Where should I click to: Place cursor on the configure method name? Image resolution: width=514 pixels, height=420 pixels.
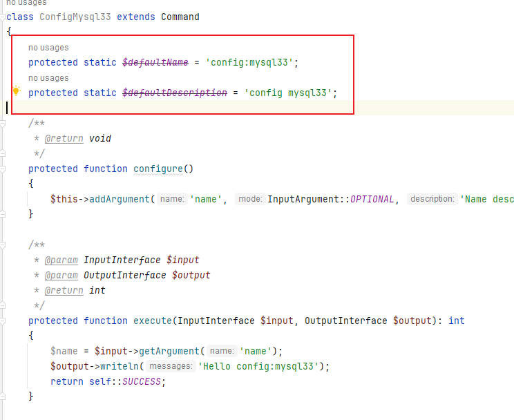pos(158,169)
